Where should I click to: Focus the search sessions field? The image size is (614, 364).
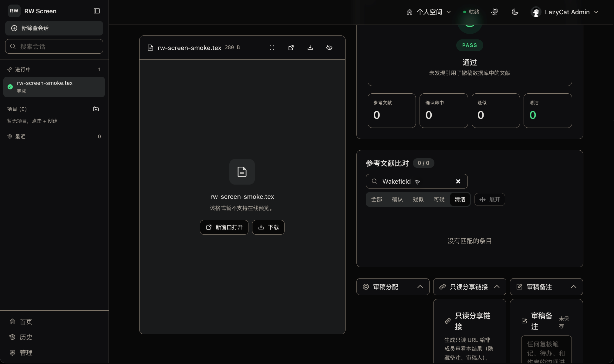[54, 46]
